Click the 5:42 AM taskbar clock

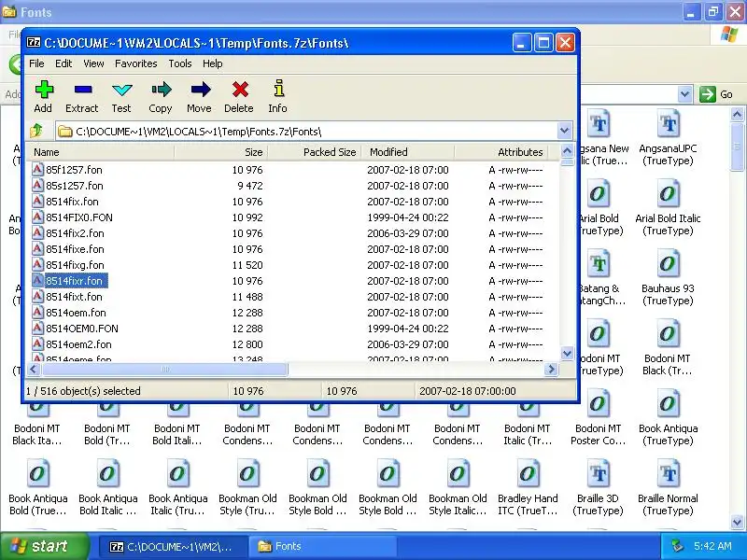click(x=712, y=546)
